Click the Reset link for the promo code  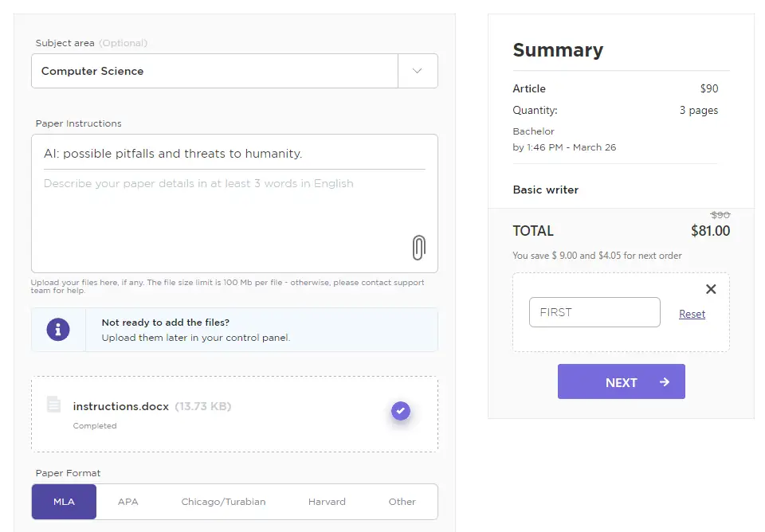pyautogui.click(x=692, y=314)
